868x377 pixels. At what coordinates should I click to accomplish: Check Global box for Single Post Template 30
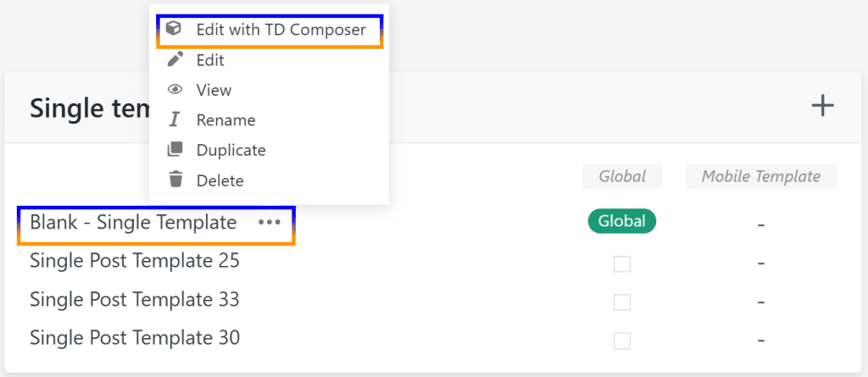(x=622, y=341)
